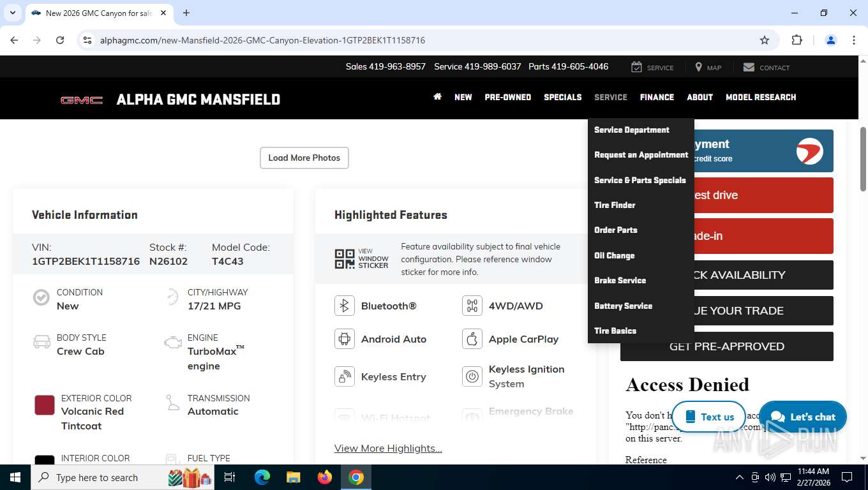Select Battery Service menu item
Image resolution: width=868 pixels, height=490 pixels.
tap(624, 306)
